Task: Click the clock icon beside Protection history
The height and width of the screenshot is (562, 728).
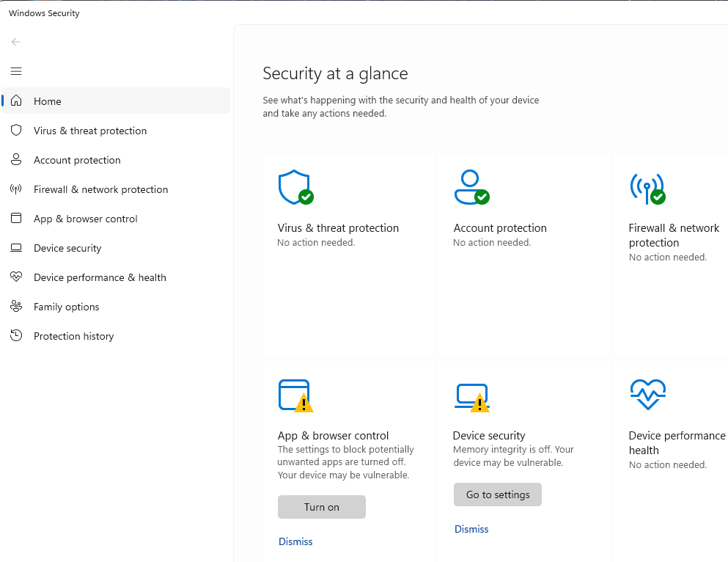Action: coord(16,335)
